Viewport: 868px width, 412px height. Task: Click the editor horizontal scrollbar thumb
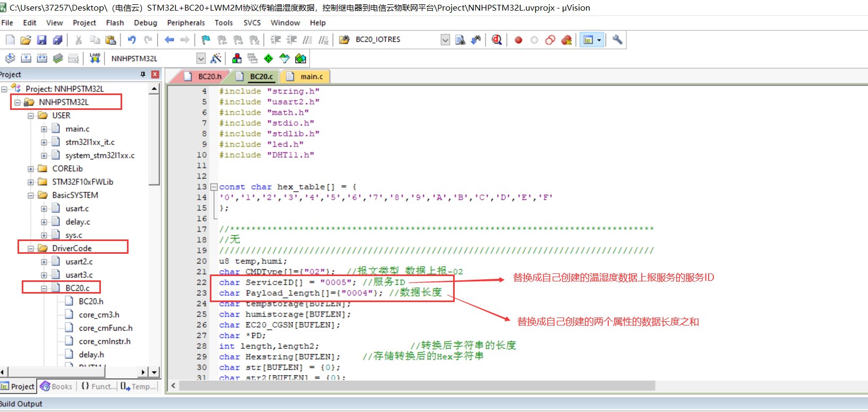click(417, 386)
